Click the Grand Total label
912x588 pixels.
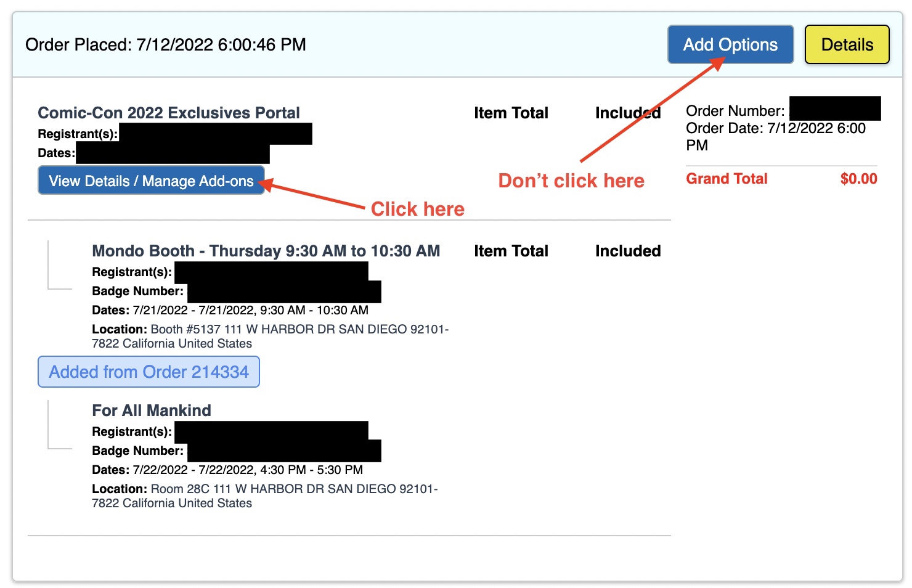(x=727, y=179)
